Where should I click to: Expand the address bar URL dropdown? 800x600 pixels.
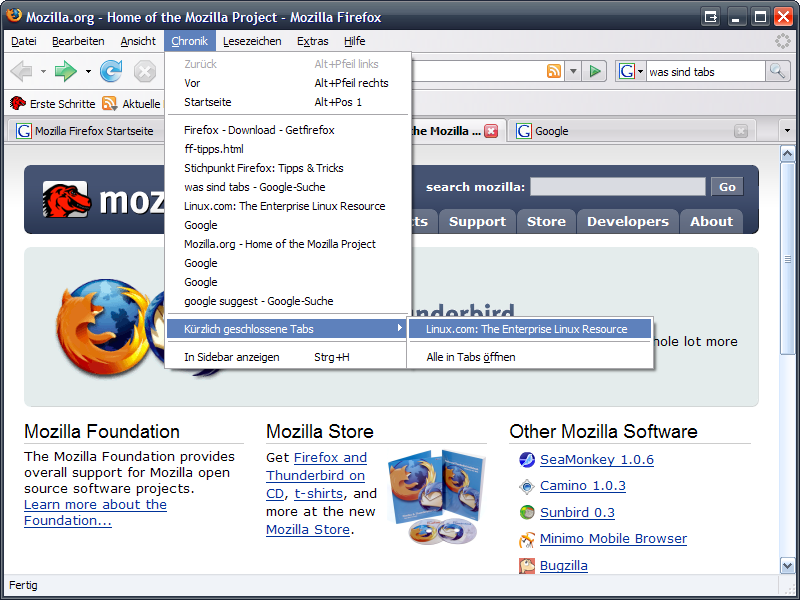[573, 71]
